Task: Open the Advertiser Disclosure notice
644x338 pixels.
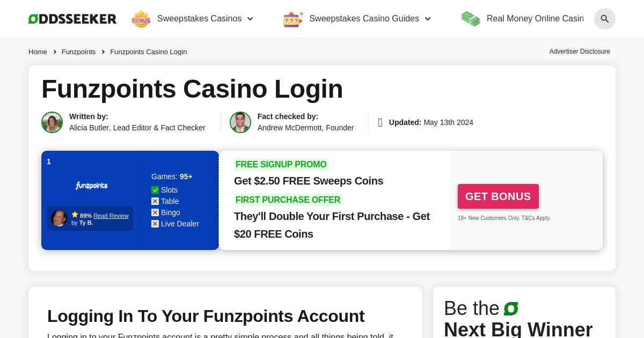Action: click(580, 52)
